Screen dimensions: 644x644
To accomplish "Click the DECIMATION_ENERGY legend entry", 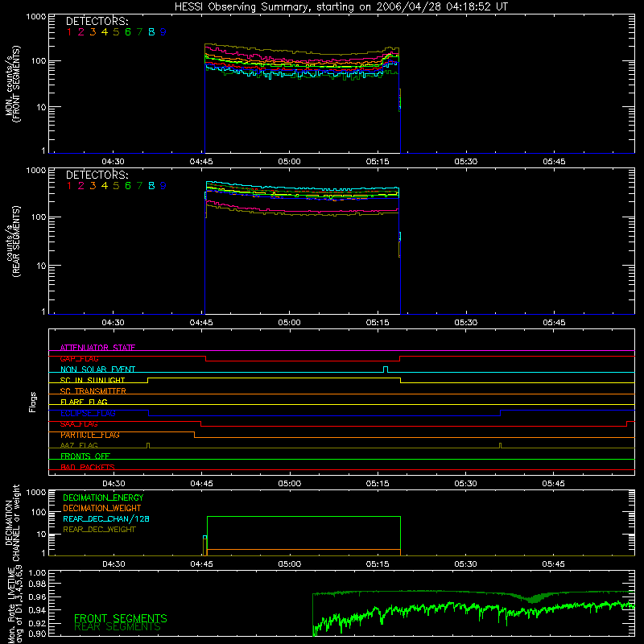I will point(103,497).
